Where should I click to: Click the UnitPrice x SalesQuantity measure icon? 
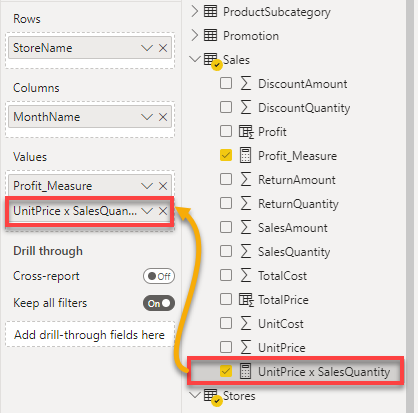point(246,371)
